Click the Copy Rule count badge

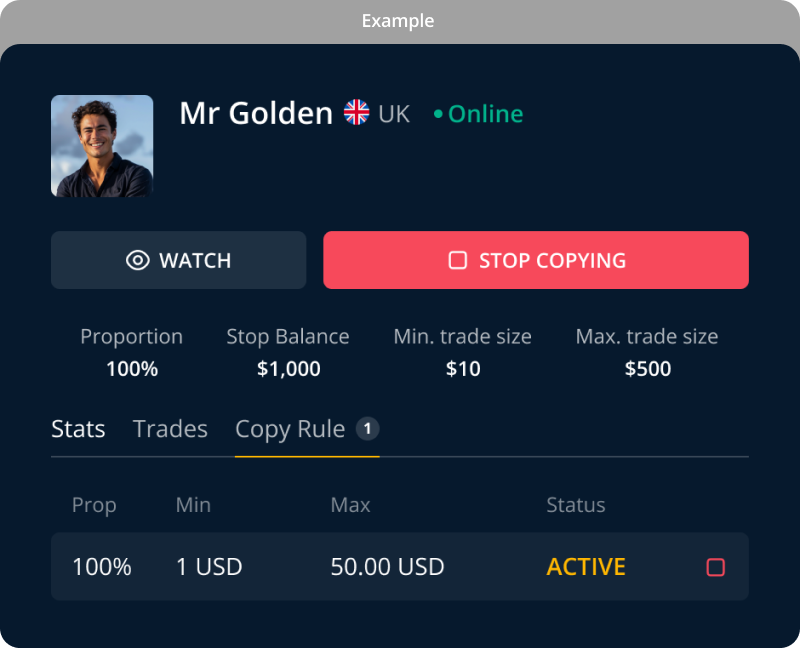coord(367,429)
